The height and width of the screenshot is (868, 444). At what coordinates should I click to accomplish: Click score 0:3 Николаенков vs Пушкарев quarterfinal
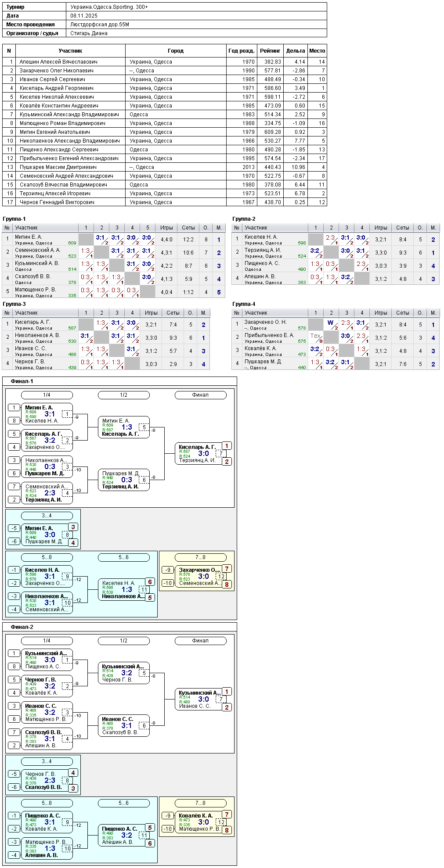[50, 466]
